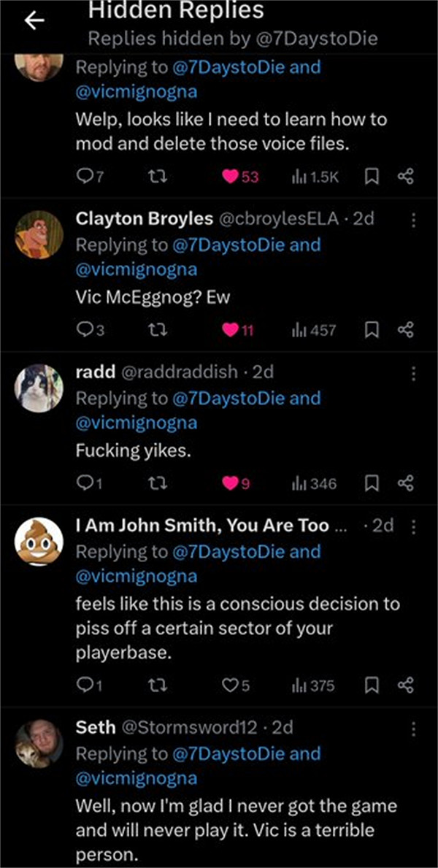This screenshot has height=868, width=438.
Task: View radd's cat avatar profile
Action: 39,388
